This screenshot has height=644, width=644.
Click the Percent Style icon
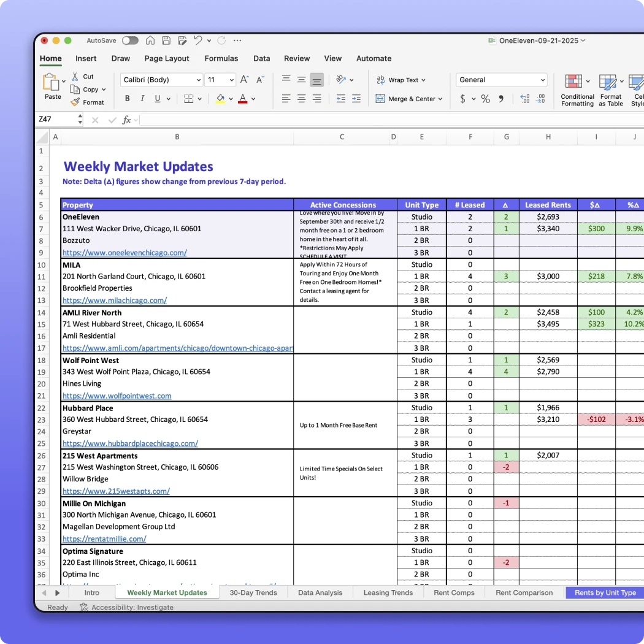coord(486,99)
